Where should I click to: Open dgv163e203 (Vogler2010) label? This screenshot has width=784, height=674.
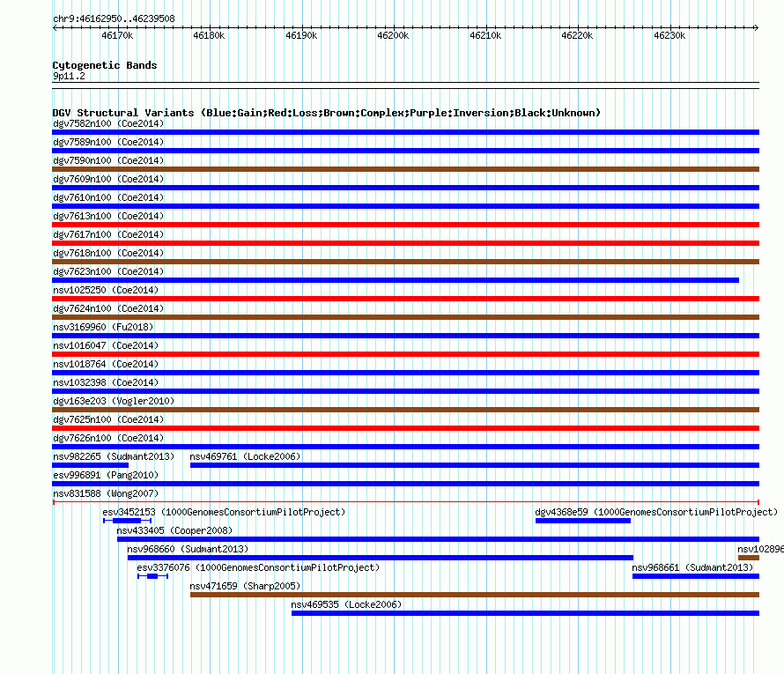pos(114,401)
